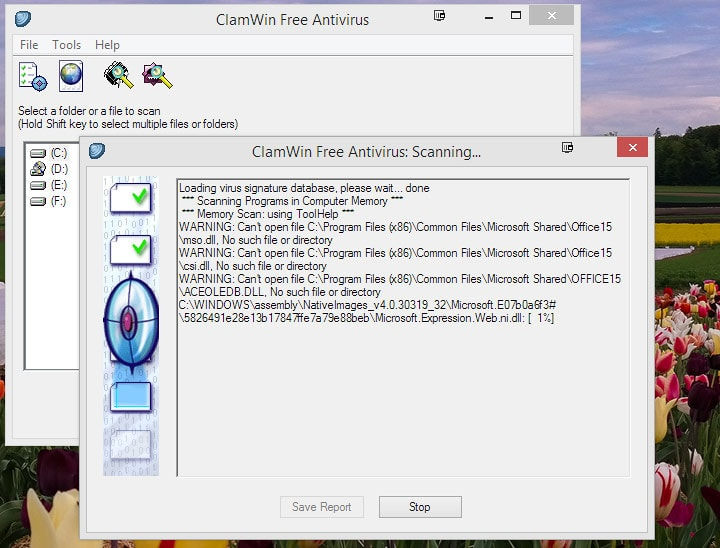This screenshot has height=548, width=720.
Task: Click main window title bar extra button
Action: tap(439, 16)
